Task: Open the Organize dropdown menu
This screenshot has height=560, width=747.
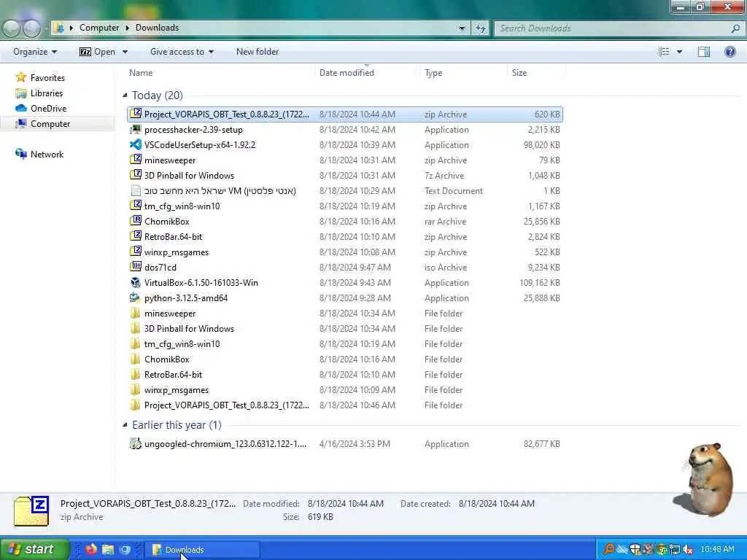Action: 35,52
